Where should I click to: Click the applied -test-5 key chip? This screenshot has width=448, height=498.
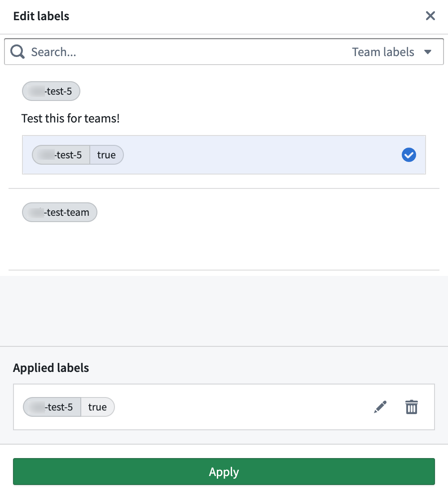pos(52,407)
